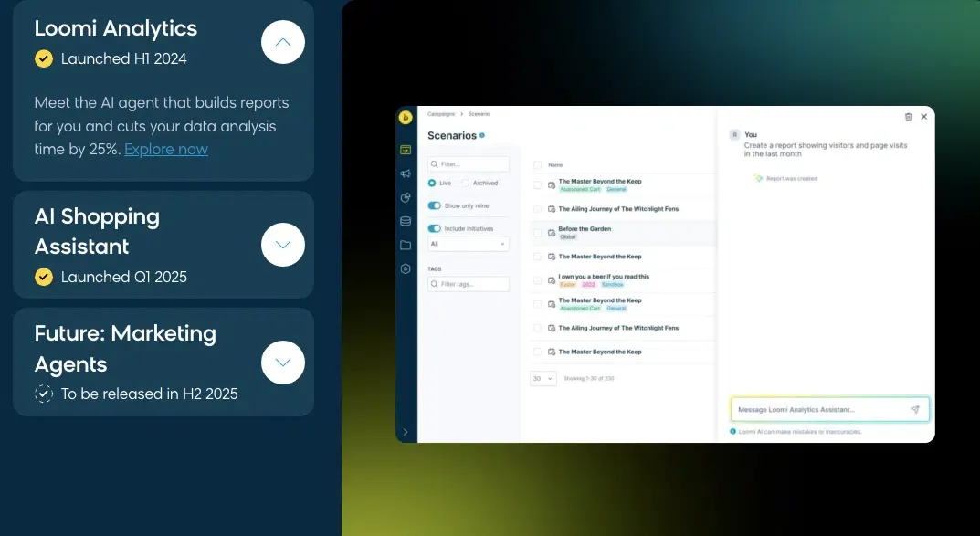Open the folder icon in the sidebar
The image size is (980, 536).
click(x=406, y=245)
